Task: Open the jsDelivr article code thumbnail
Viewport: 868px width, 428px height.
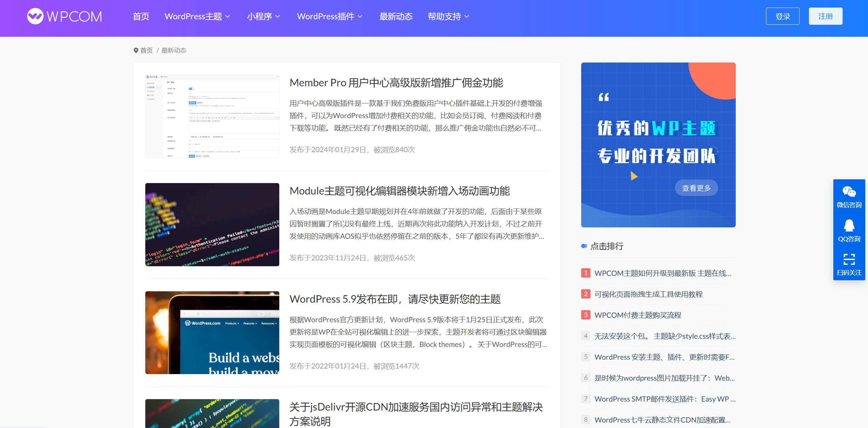Action: [x=212, y=414]
